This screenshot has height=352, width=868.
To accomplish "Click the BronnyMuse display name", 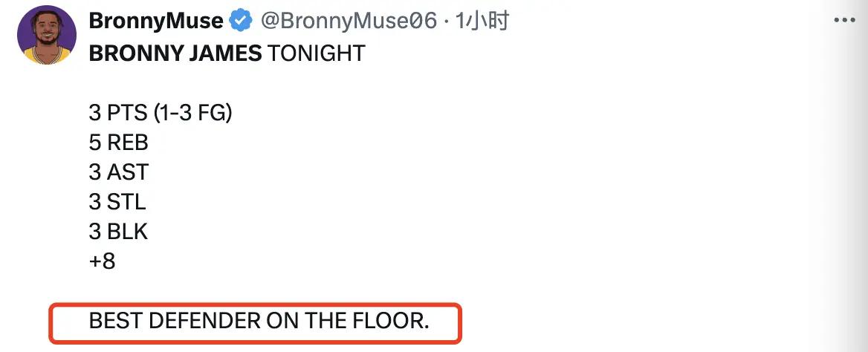I will coord(156,21).
